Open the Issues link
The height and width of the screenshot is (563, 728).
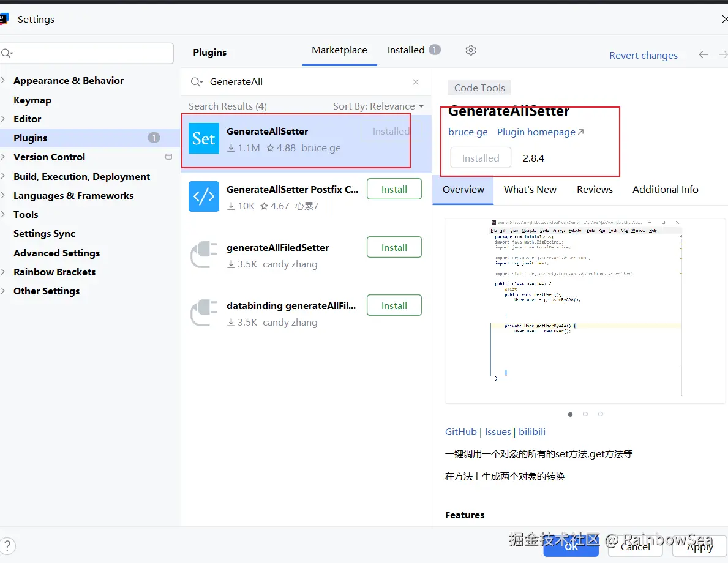498,431
